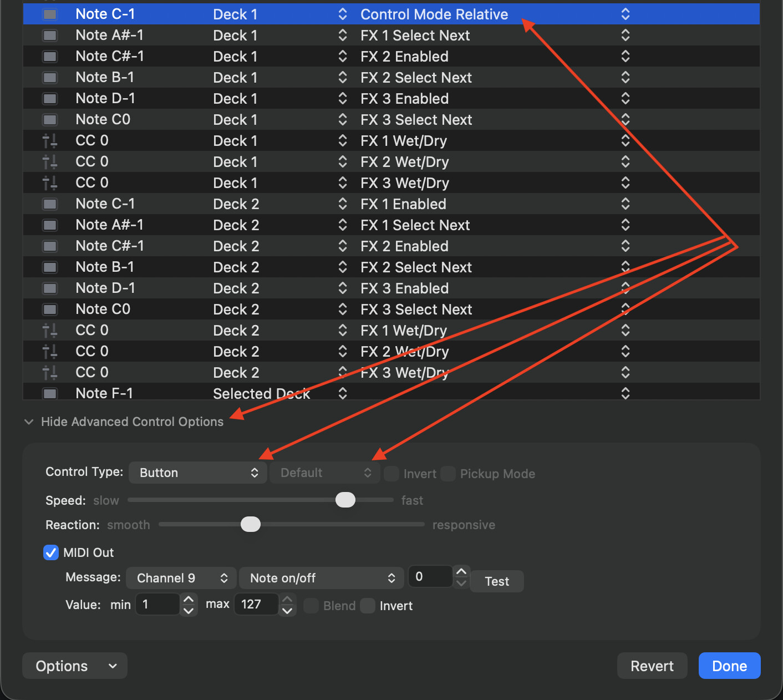783x700 pixels.
Task: Click the Done button
Action: [729, 666]
